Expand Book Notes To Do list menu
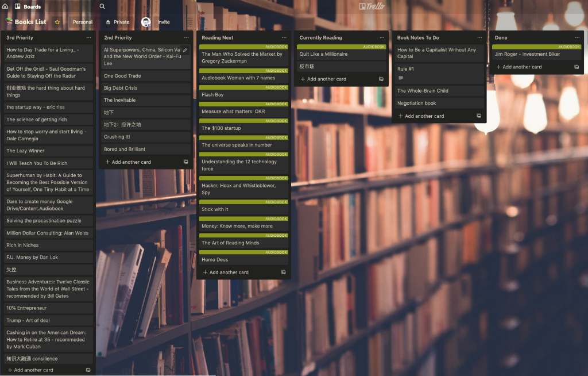Screen dimensions: 588x376 (479, 37)
